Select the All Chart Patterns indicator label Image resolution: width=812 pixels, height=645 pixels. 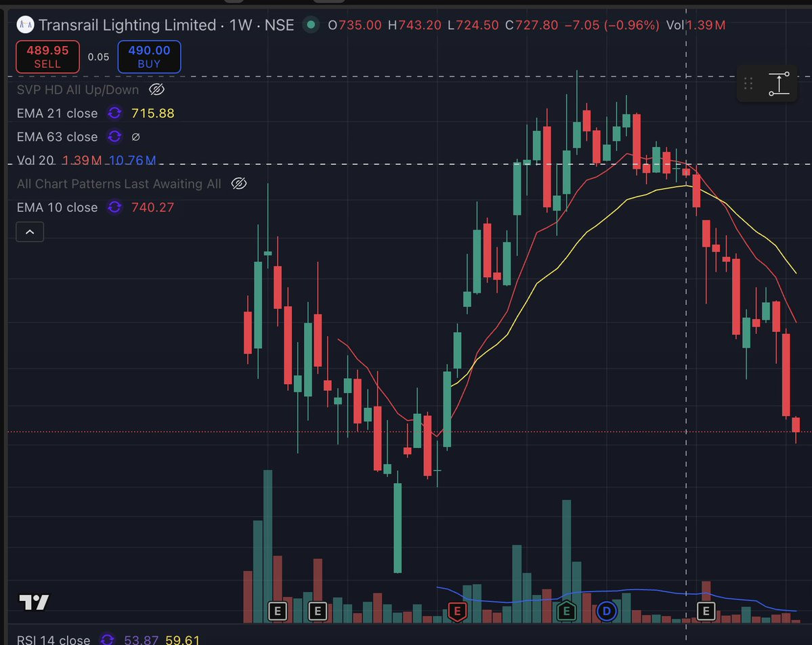pyautogui.click(x=119, y=184)
